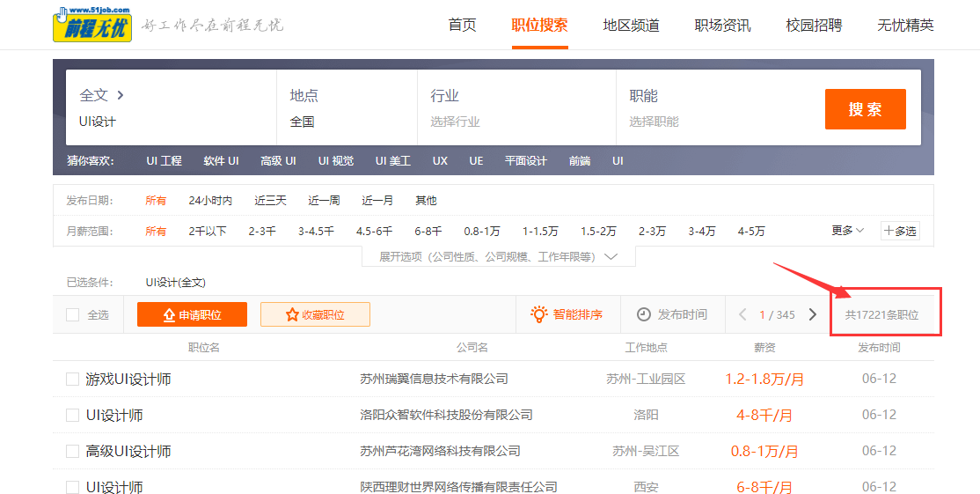Expand 展开选项 additional filters

tap(498, 257)
